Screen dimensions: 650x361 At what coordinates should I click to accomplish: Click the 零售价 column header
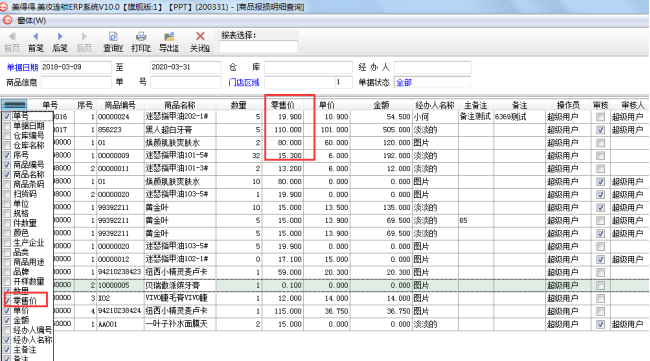(x=283, y=105)
